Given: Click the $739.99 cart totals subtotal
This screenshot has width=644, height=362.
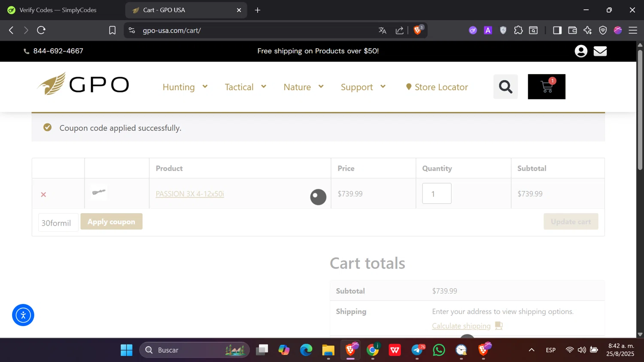Looking at the screenshot, I should [x=444, y=291].
